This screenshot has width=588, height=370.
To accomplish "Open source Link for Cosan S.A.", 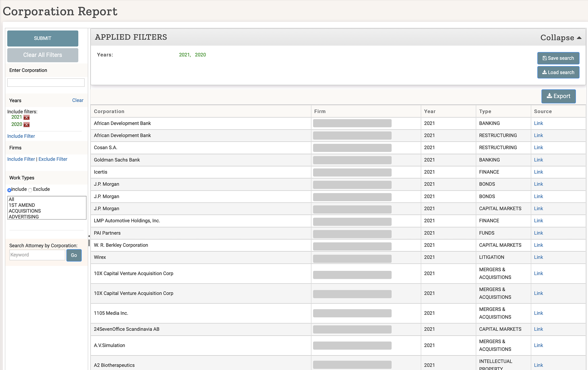I will coord(538,148).
